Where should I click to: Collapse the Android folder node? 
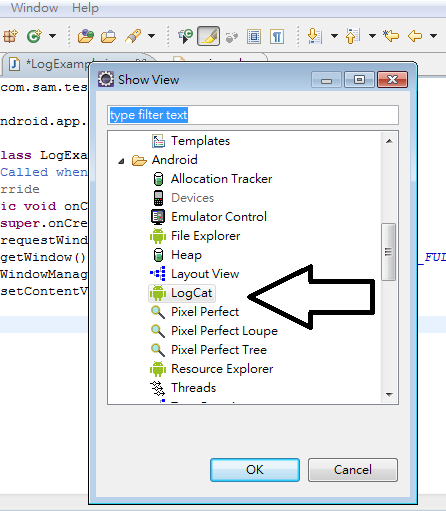click(x=121, y=161)
